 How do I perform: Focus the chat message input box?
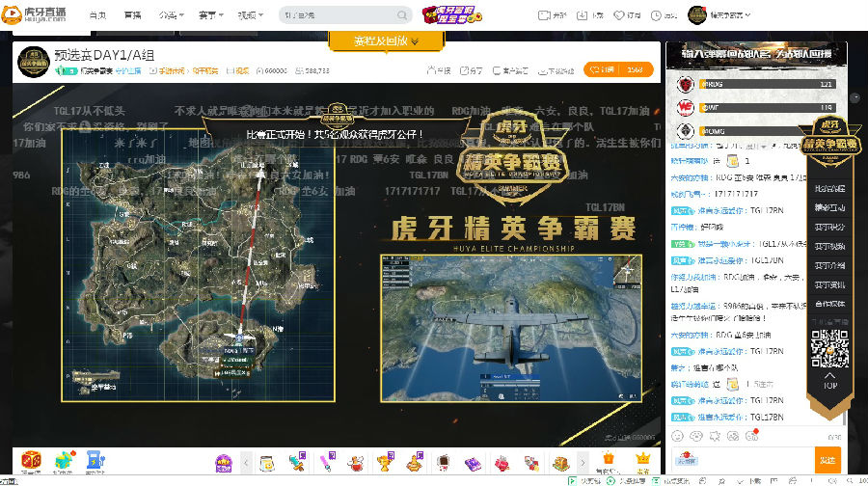pyautogui.click(x=743, y=460)
